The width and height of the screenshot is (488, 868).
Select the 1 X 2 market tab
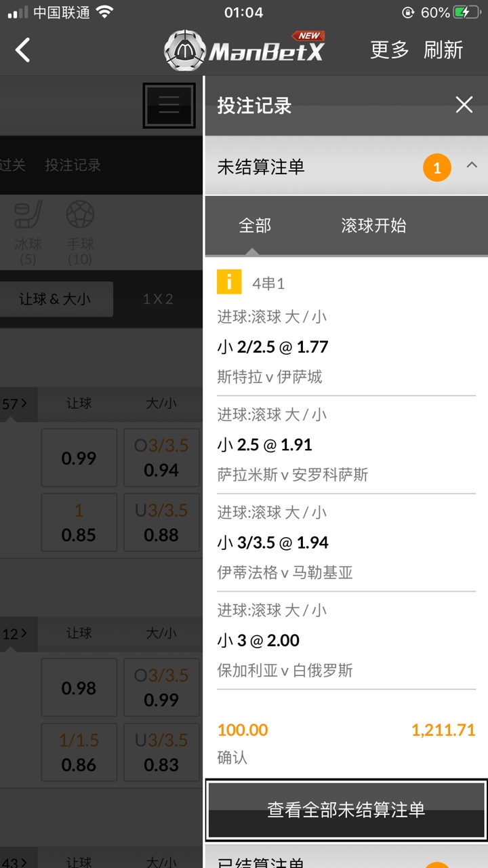point(158,299)
